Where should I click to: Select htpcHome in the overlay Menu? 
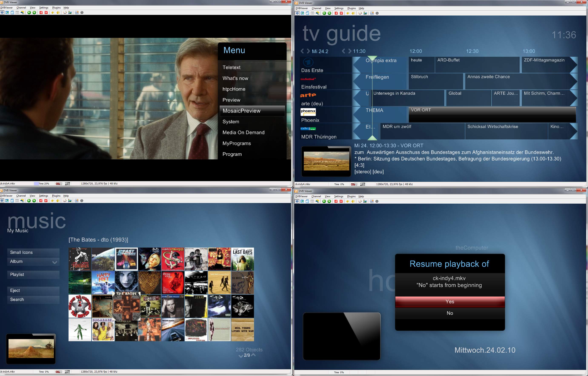(252, 89)
